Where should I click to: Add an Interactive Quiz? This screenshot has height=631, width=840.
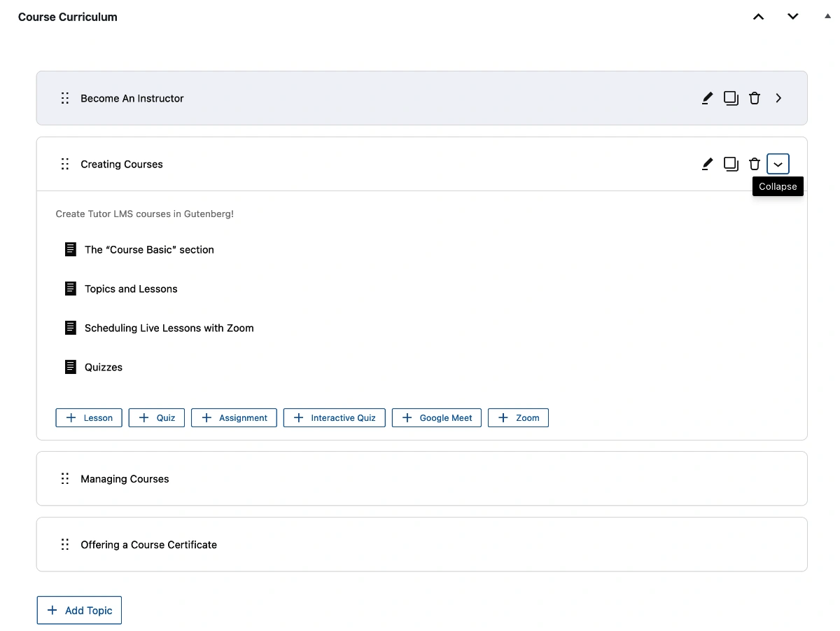tap(335, 418)
